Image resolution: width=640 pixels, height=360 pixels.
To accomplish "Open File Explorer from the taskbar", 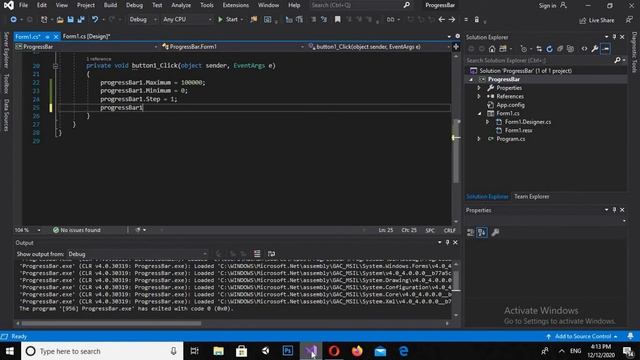I will click(218, 351).
